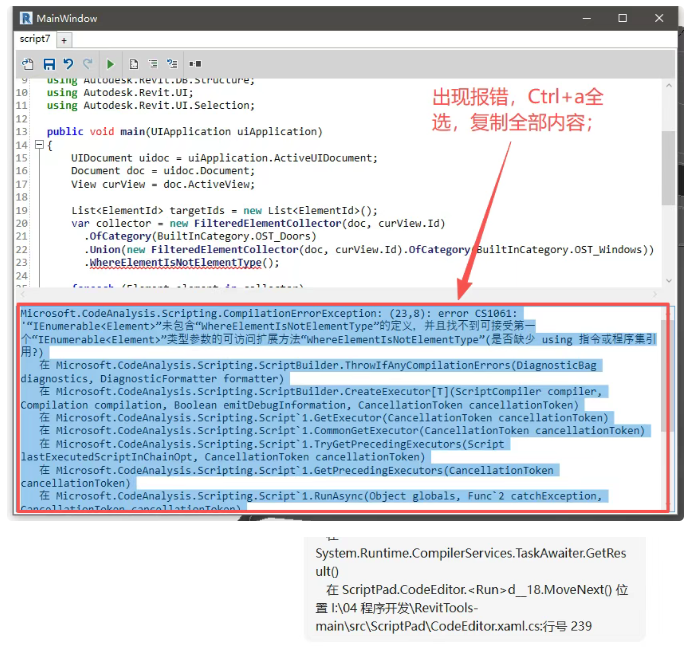The width and height of the screenshot is (690, 667).
Task: Maximize the MainWindow window
Action: pyautogui.click(x=623, y=18)
